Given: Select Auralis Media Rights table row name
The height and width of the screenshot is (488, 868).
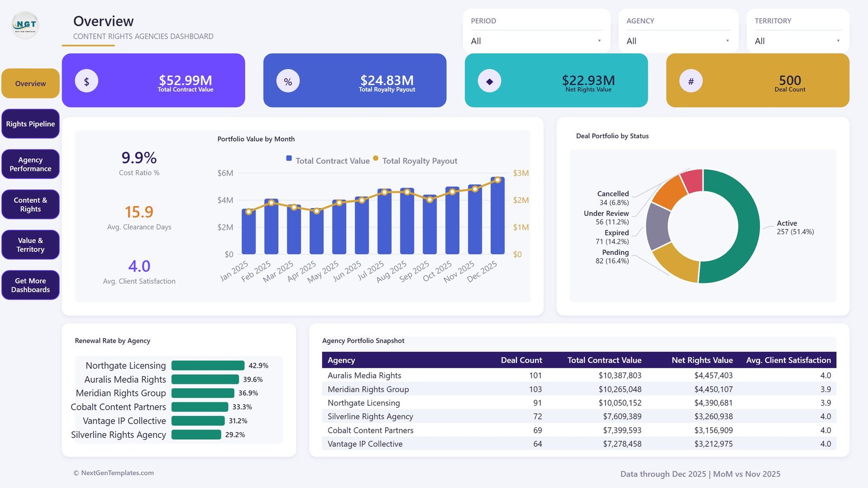Looking at the screenshot, I should click(365, 375).
